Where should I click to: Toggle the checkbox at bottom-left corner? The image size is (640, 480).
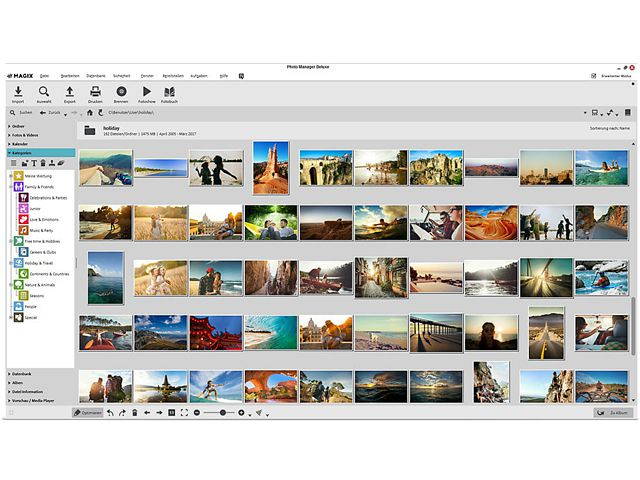coord(11,413)
